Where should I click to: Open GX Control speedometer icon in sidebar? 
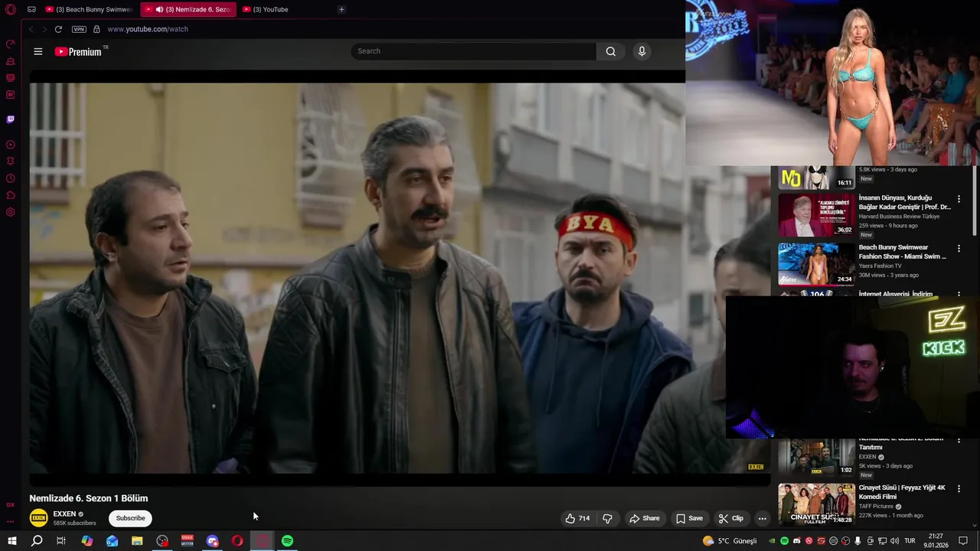tap(11, 44)
